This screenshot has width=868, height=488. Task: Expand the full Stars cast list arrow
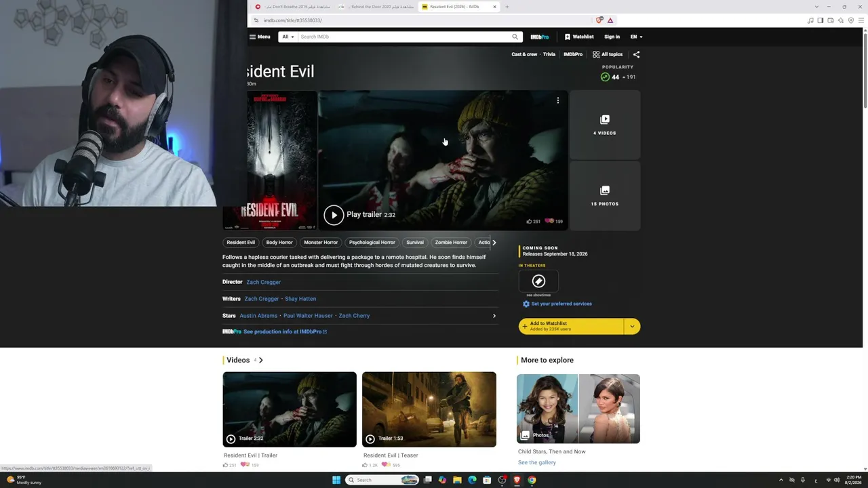click(x=494, y=316)
